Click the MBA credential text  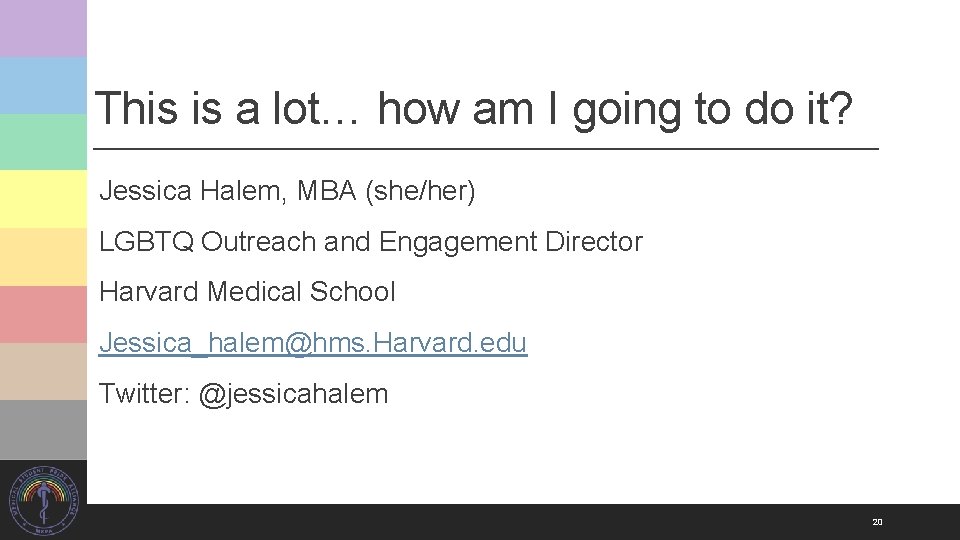(323, 191)
